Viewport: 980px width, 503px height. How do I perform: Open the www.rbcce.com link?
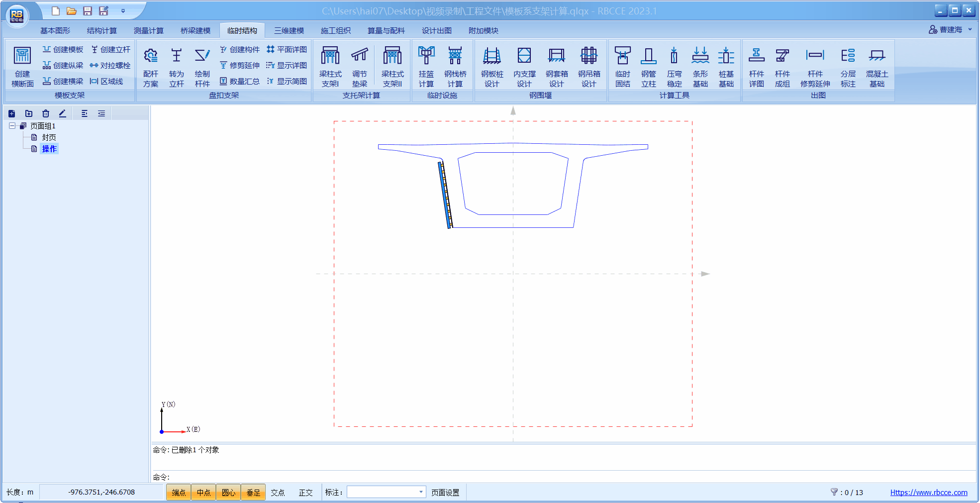point(928,493)
